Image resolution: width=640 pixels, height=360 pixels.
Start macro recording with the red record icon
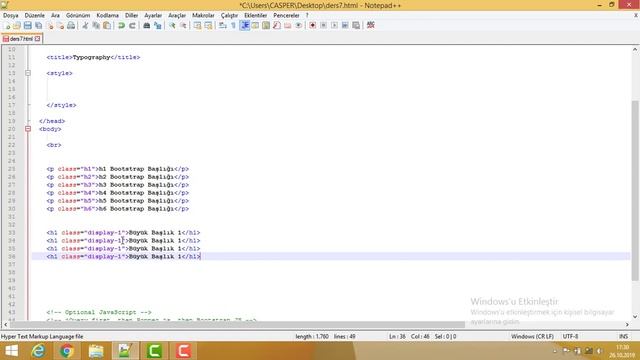[x=312, y=26]
